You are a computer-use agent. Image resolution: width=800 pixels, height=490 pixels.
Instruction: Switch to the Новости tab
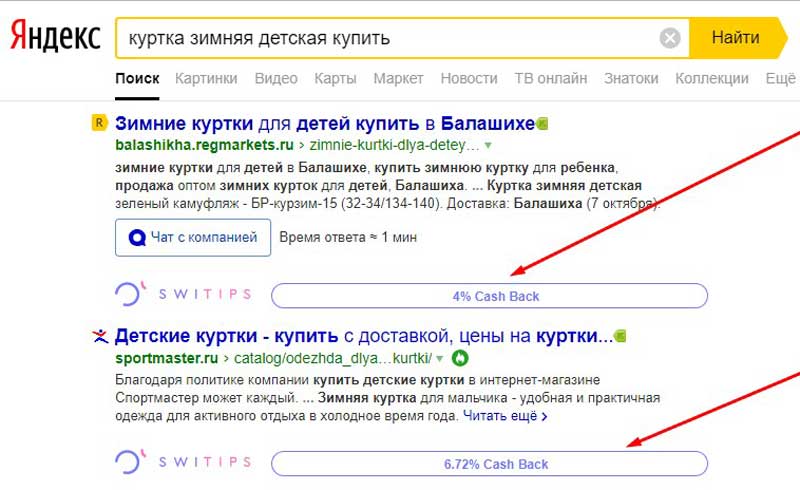click(469, 79)
